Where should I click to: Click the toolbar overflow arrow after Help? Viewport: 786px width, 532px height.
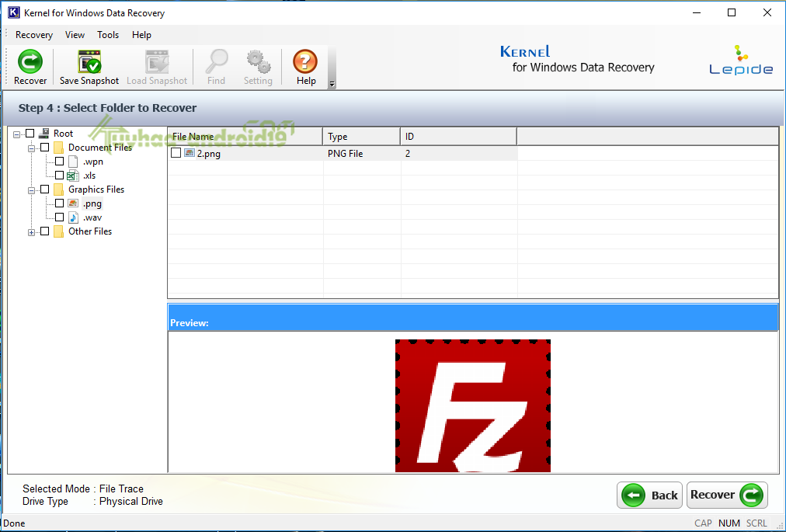pos(332,84)
